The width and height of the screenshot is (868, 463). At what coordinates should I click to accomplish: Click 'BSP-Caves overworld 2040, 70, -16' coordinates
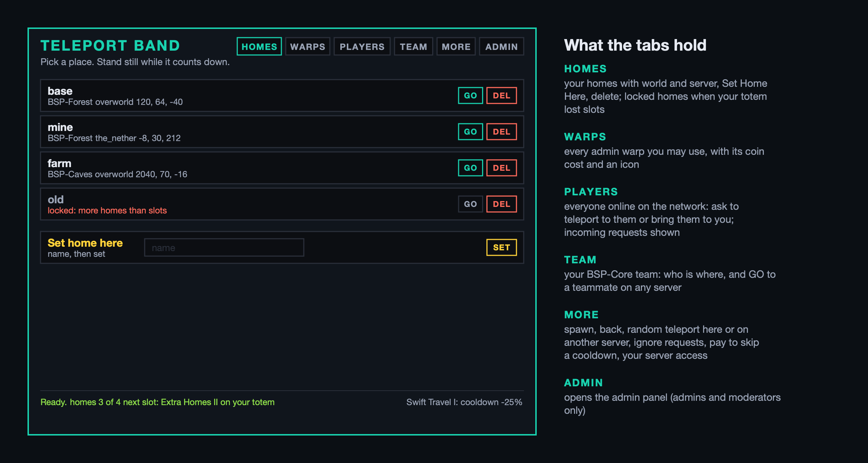[117, 174]
